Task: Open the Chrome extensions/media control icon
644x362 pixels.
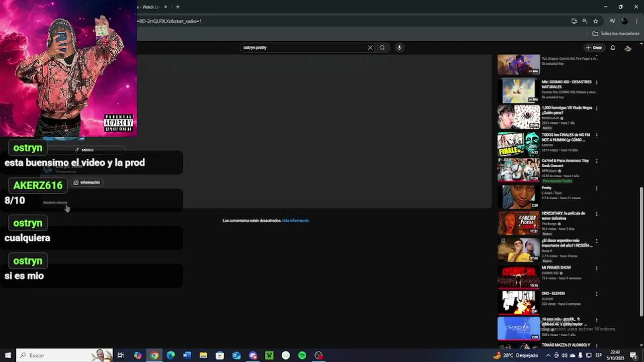Action: [x=612, y=21]
